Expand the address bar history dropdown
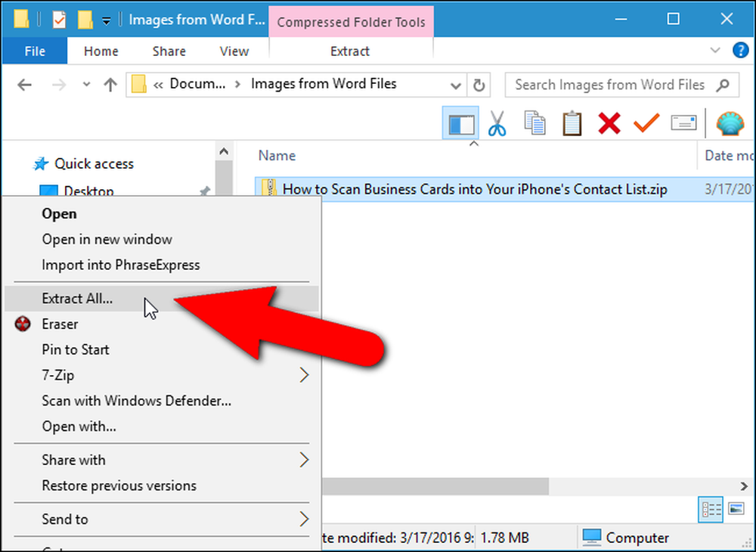The width and height of the screenshot is (756, 552). [455, 85]
